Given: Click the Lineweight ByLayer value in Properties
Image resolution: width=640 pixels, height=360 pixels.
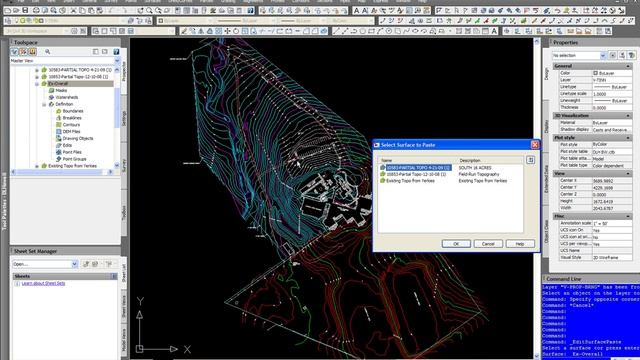Looking at the screenshot, I should 611,100.
